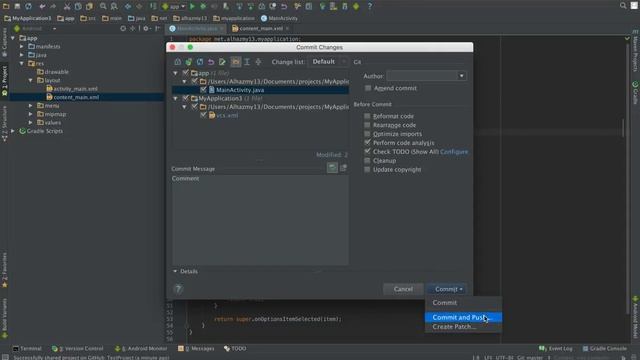Click the Configure link next to Check TODO
The image size is (640, 360).
click(454, 152)
